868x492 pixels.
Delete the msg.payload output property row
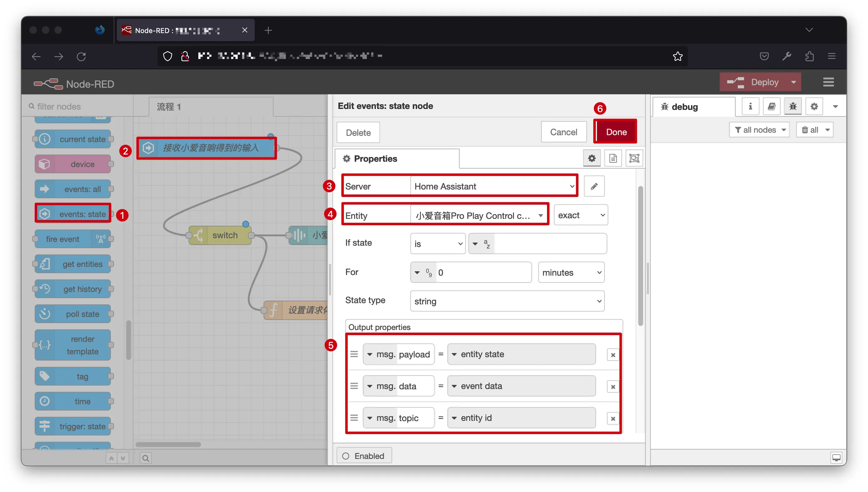[x=613, y=354]
